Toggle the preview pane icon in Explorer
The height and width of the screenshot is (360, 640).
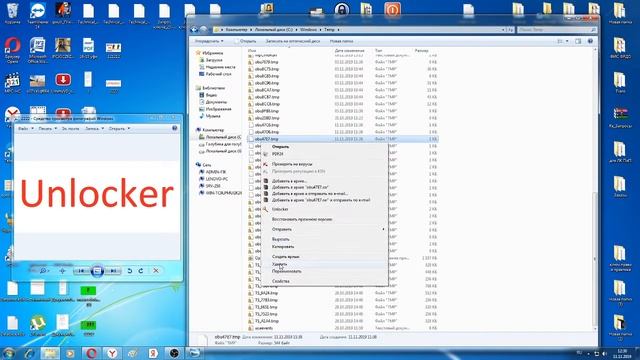coord(578,41)
